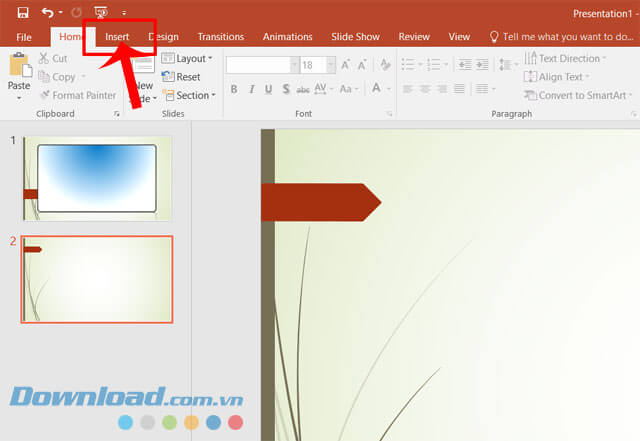This screenshot has height=441, width=640.
Task: Open the Text Direction dropdown
Action: (x=565, y=58)
